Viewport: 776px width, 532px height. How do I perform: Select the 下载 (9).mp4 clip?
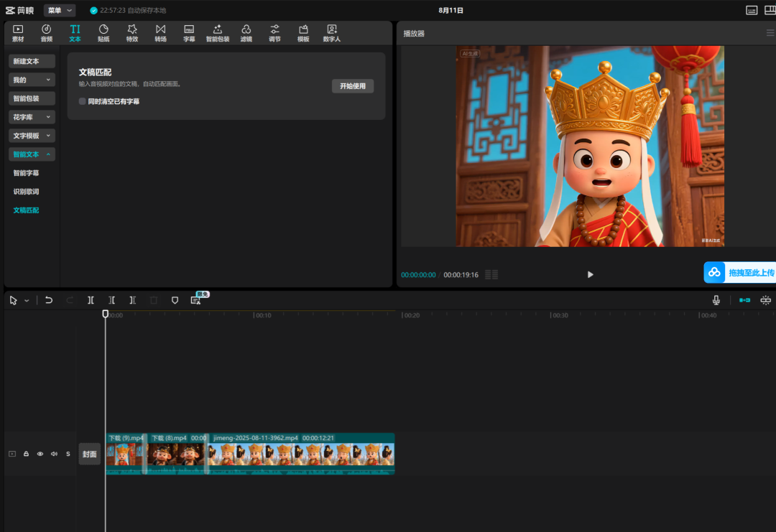pos(125,454)
